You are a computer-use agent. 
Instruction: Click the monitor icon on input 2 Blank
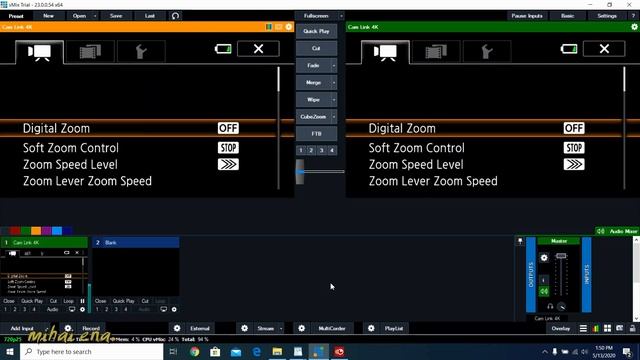tap(164, 309)
